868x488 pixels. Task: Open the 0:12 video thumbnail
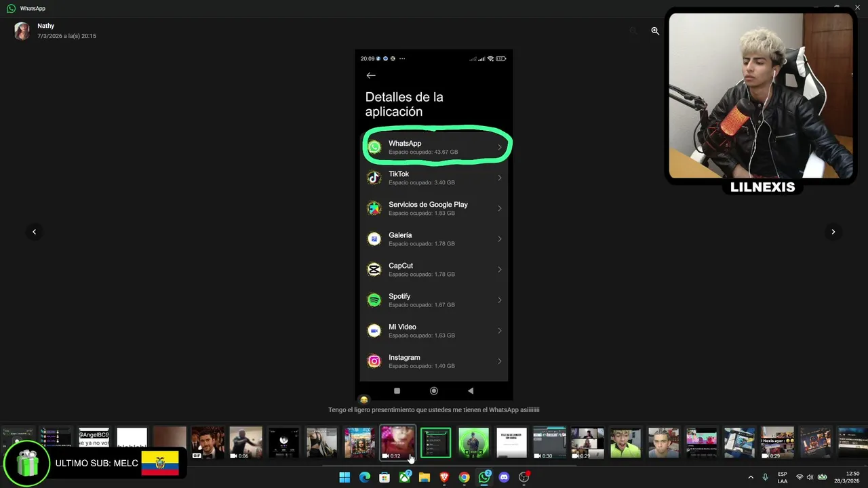(x=397, y=443)
